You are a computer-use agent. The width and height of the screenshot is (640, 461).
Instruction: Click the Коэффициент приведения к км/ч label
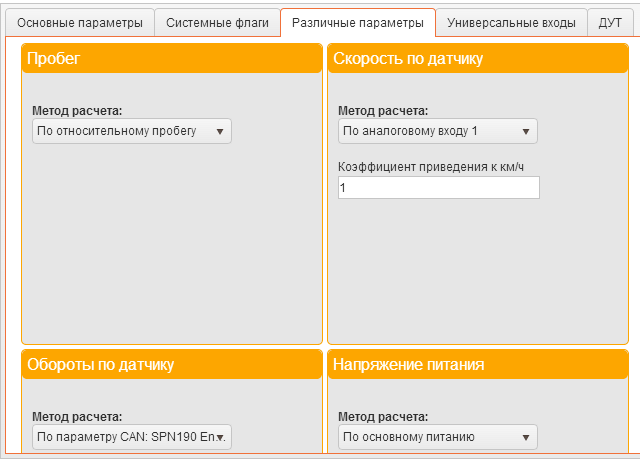[431, 167]
